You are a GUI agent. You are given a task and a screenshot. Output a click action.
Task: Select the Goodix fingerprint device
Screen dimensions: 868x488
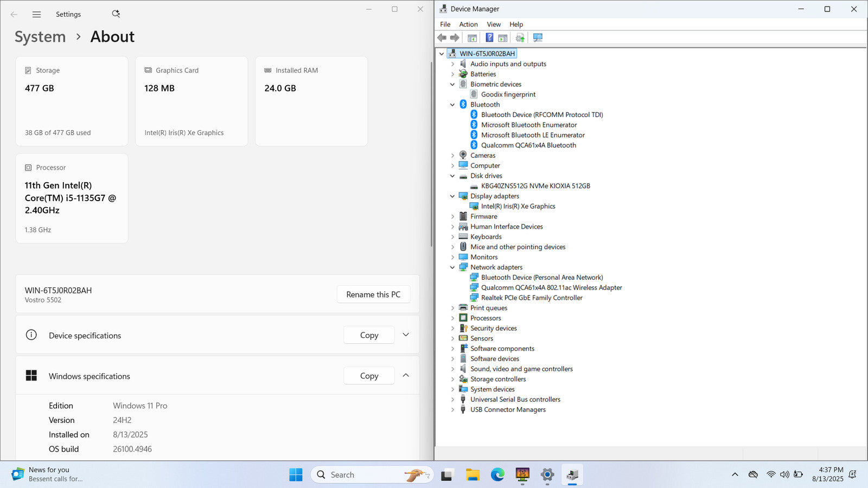[508, 94]
